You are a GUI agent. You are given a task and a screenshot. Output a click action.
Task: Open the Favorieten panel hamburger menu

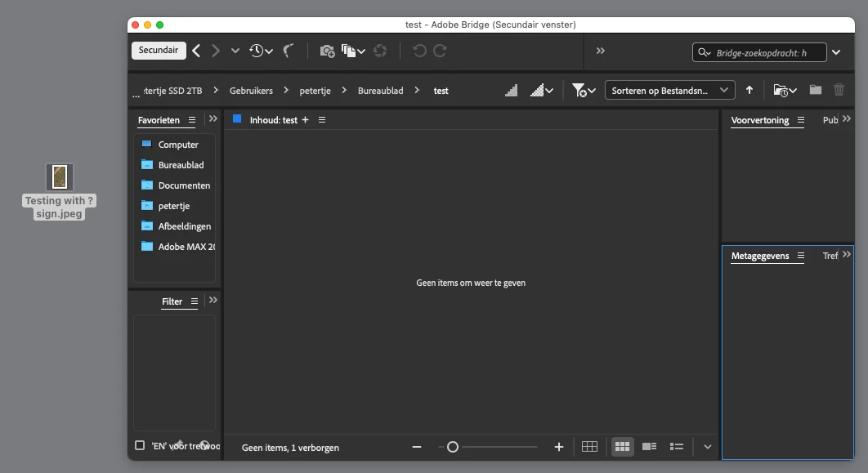[192, 120]
